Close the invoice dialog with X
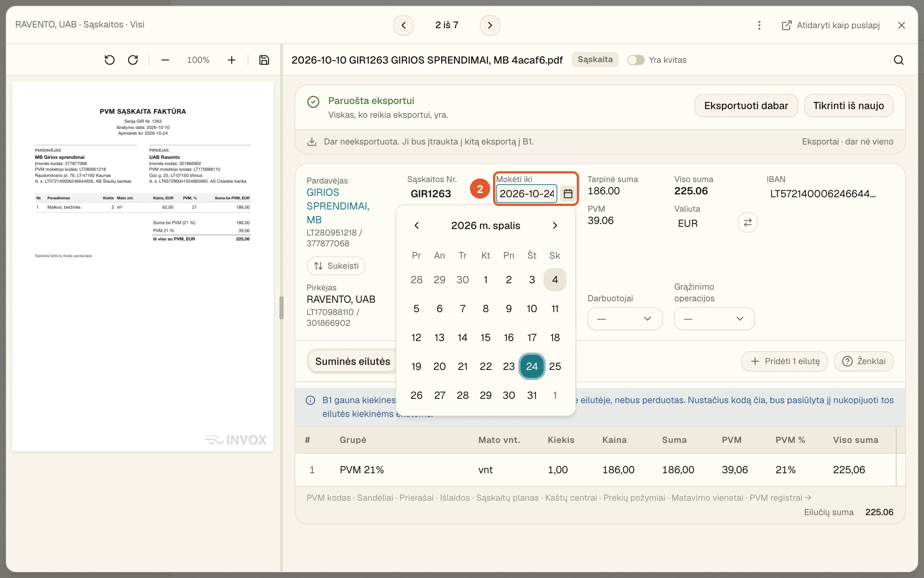This screenshot has width=924, height=578. click(902, 25)
